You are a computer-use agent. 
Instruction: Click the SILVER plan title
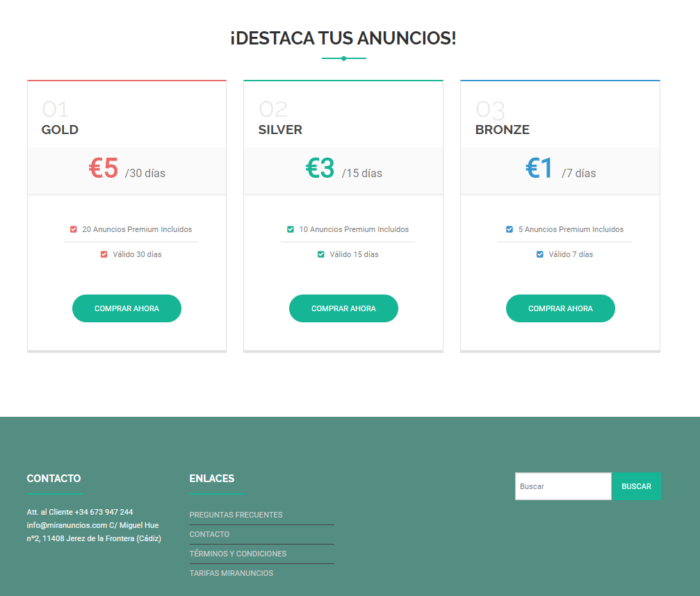click(x=280, y=130)
